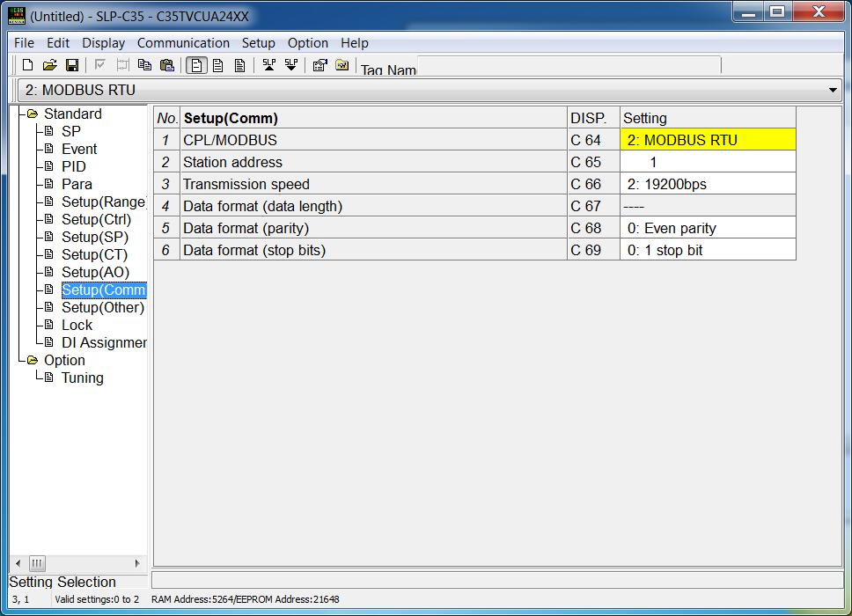Screen dimensions: 852x616
Task: Select the Para tree item
Action: [x=77, y=184]
